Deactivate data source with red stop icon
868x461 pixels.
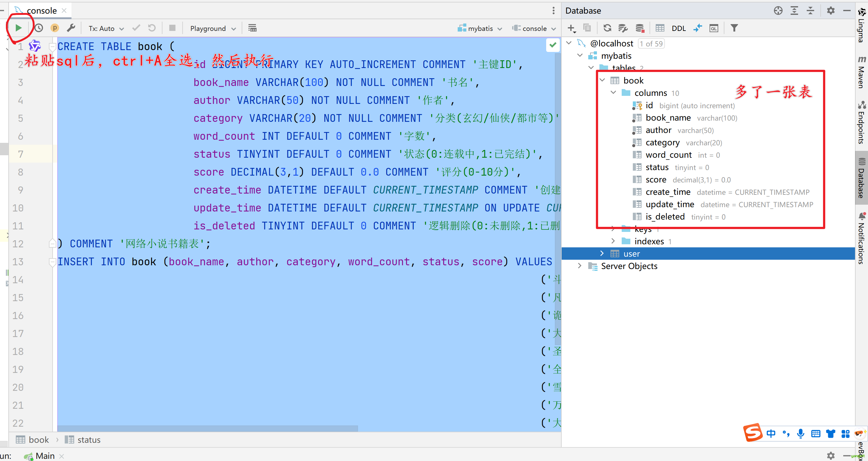tap(640, 28)
